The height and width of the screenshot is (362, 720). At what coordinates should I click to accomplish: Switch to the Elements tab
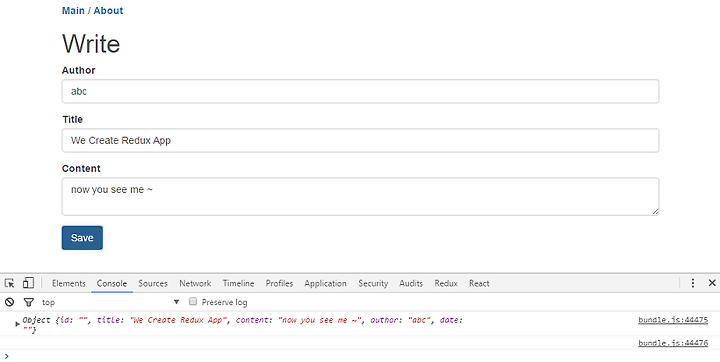point(69,283)
